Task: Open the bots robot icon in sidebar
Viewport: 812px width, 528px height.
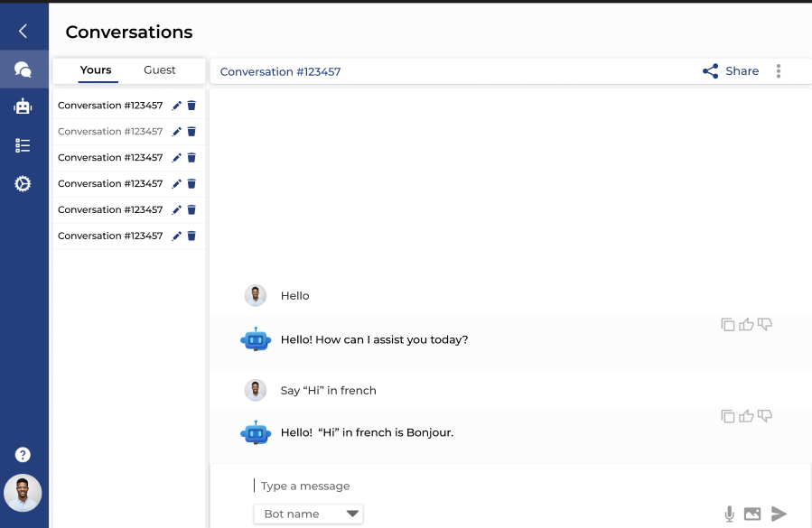Action: pos(23,107)
